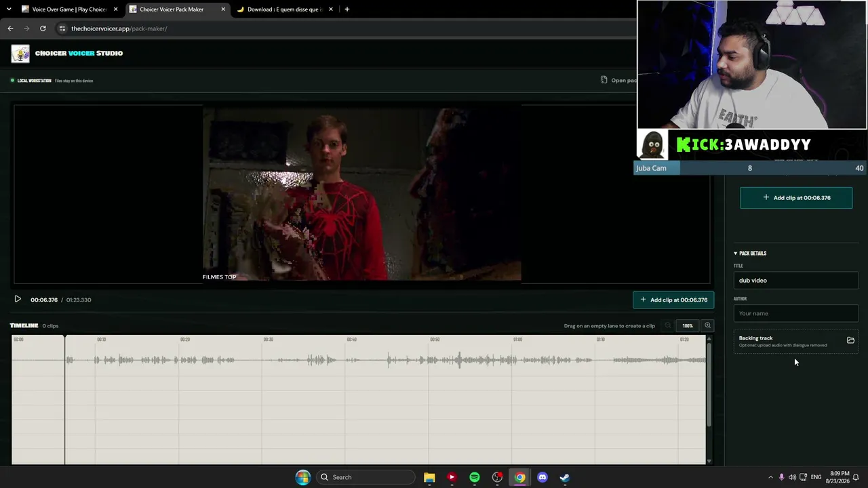This screenshot has height=488, width=868.
Task: Zoom out on the timeline
Action: click(668, 325)
